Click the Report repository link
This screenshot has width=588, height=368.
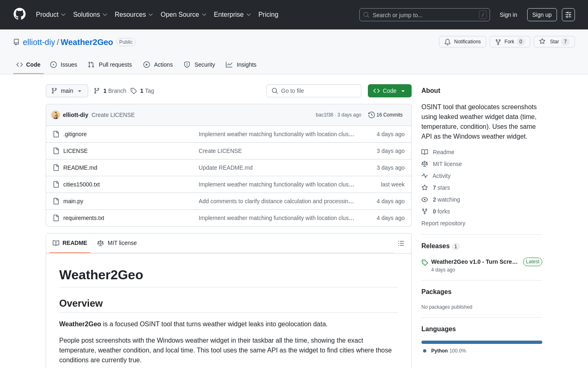443,223
